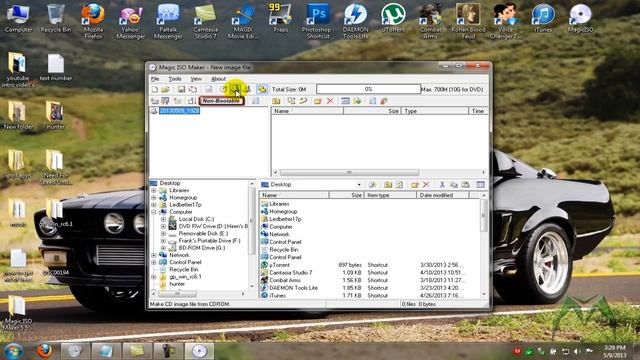
Task: Select Combat Arms in the file list
Action: click(285, 280)
